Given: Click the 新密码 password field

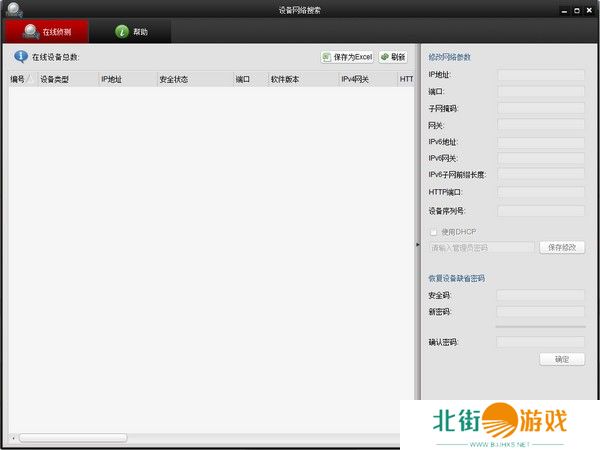Looking at the screenshot, I should (x=541, y=312).
